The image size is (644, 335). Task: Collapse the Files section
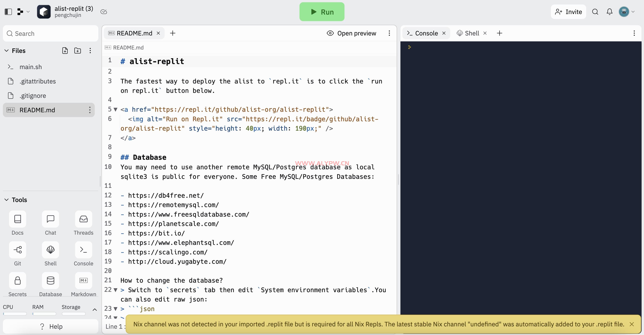6,51
